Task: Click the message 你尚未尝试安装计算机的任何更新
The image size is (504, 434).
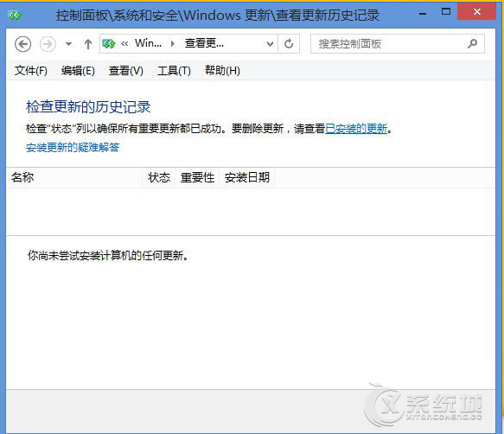Action: tap(108, 256)
